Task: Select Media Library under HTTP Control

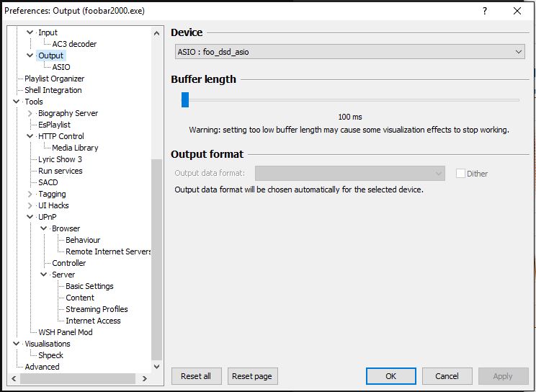Action: pyautogui.click(x=75, y=148)
